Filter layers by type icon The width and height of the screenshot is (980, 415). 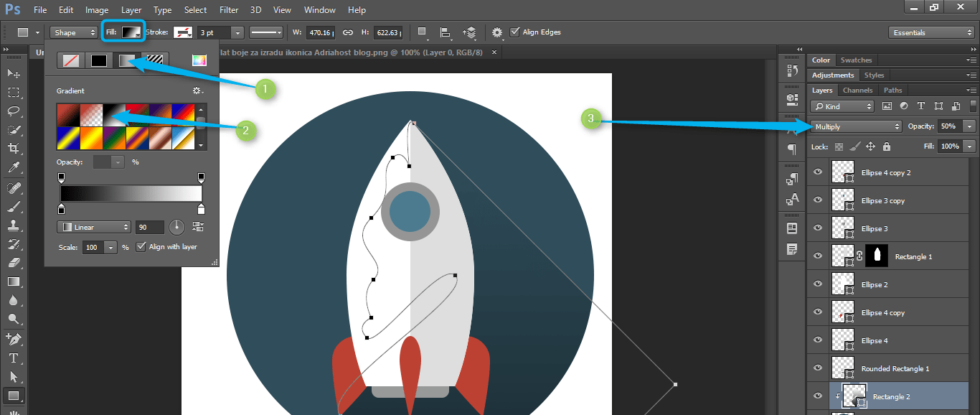click(920, 106)
